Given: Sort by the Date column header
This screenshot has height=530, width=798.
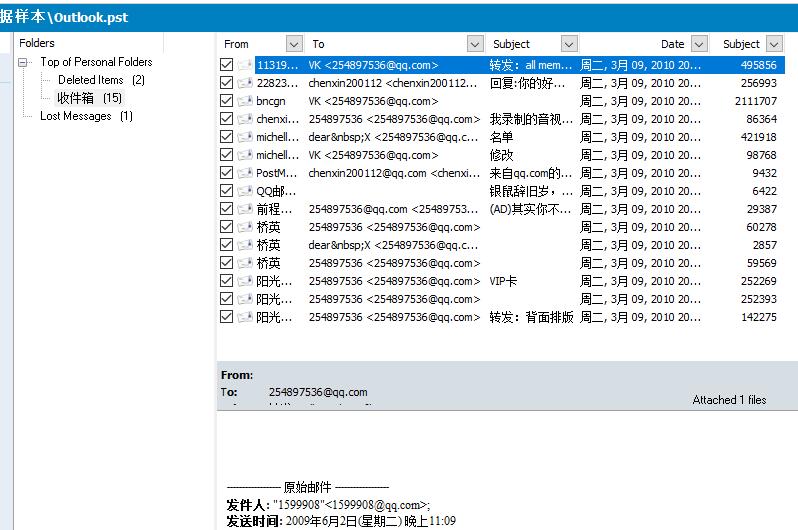Looking at the screenshot, I should (x=672, y=44).
